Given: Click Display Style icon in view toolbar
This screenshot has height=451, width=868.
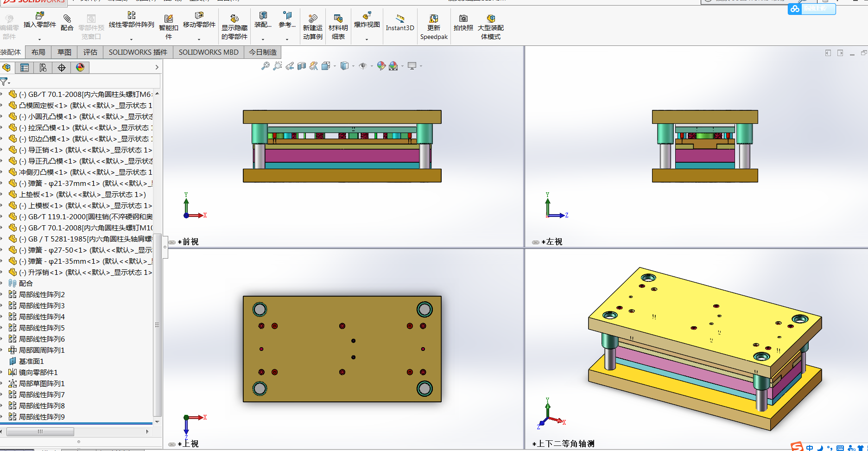Looking at the screenshot, I should (x=344, y=66).
